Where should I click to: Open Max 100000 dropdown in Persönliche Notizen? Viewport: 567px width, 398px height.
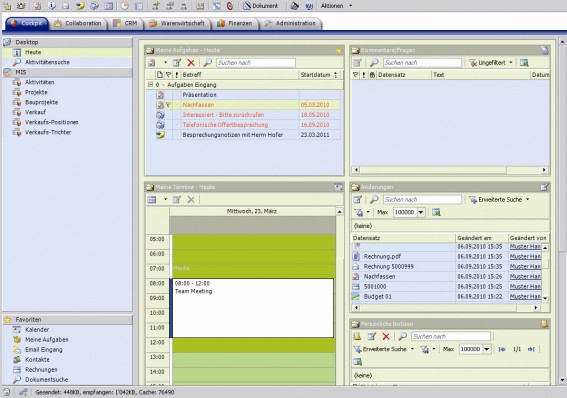tap(487, 349)
